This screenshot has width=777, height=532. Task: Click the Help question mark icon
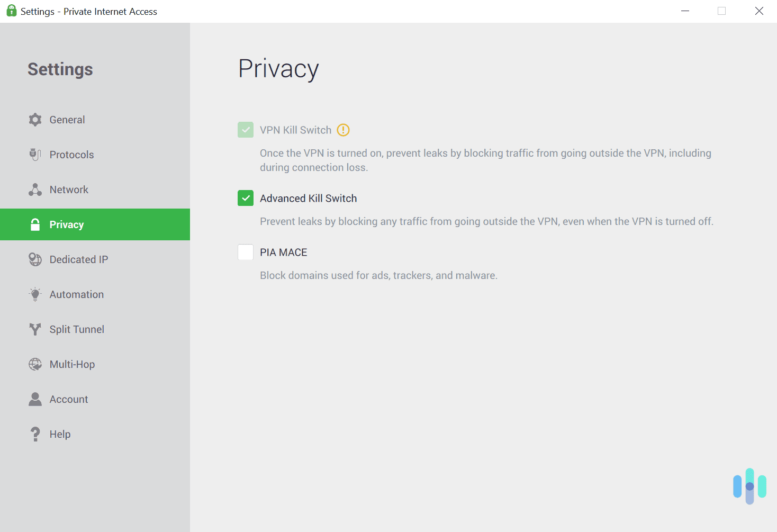35,434
